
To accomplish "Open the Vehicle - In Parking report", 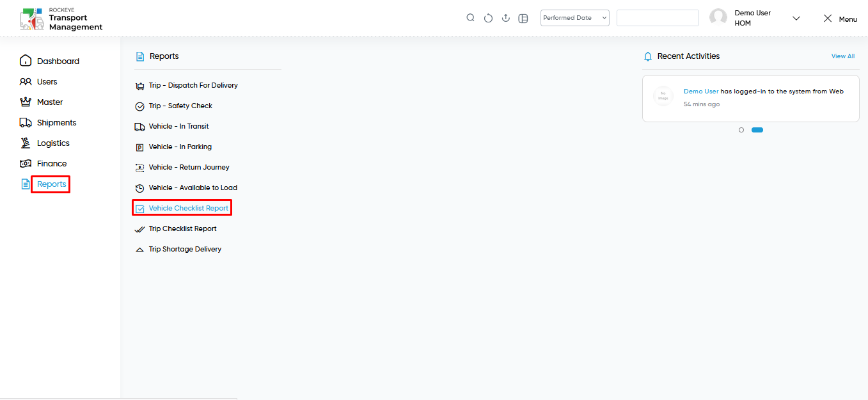I will pos(180,147).
